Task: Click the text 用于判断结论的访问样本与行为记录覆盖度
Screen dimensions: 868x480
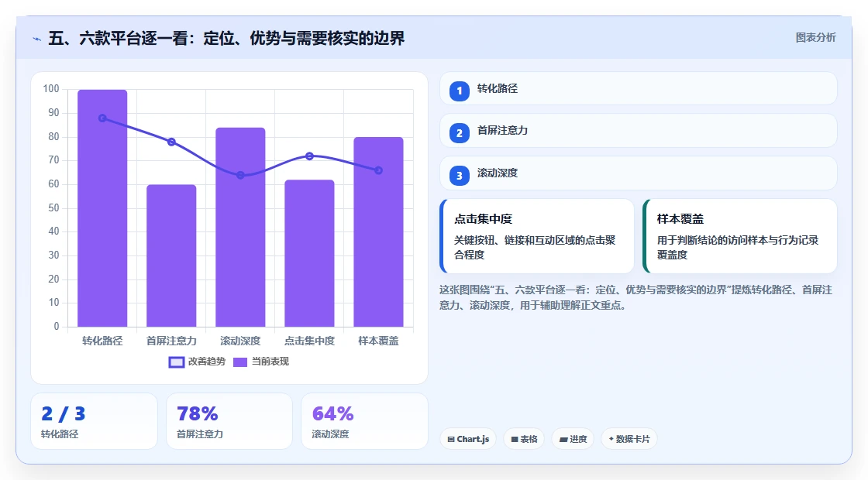Action: coord(738,247)
